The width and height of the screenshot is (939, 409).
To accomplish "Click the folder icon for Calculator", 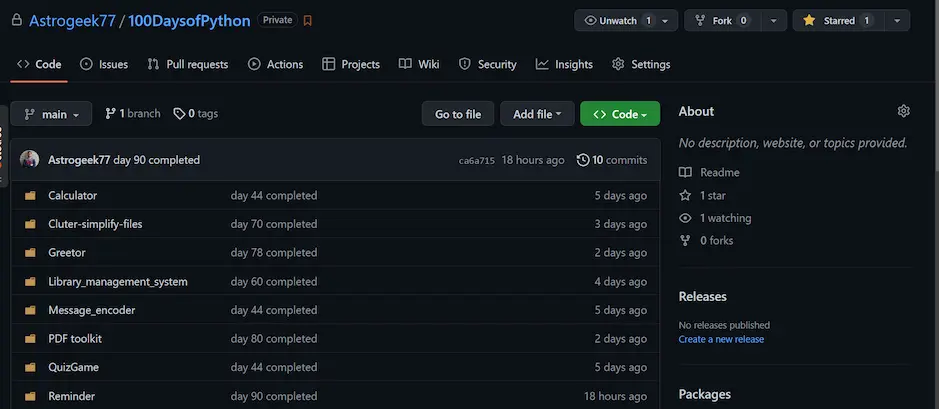I will (x=30, y=196).
